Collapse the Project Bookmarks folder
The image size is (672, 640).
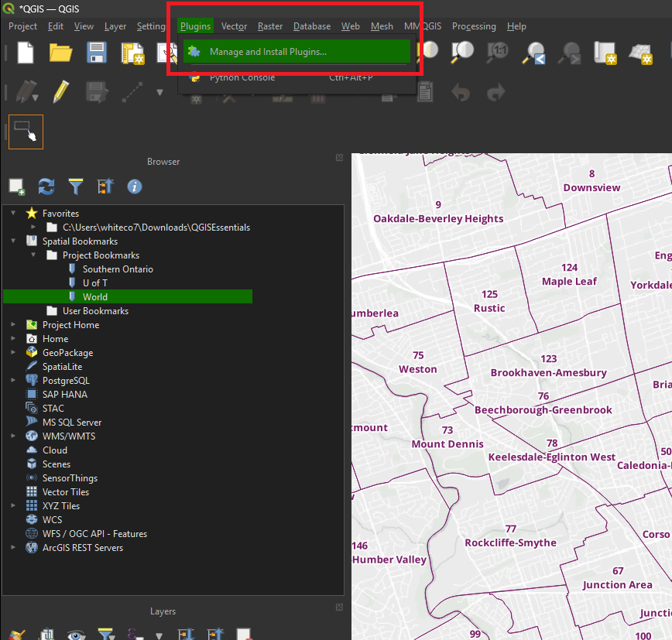pos(33,255)
